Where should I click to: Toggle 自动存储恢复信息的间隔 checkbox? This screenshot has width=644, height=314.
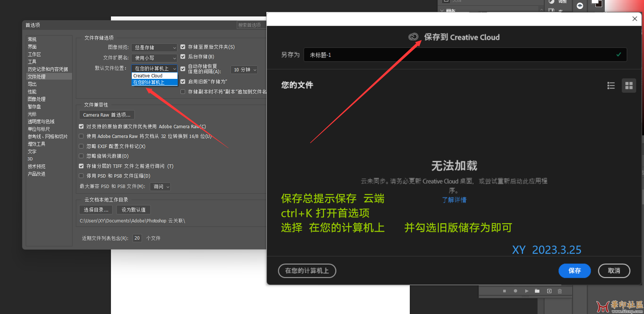pos(183,69)
